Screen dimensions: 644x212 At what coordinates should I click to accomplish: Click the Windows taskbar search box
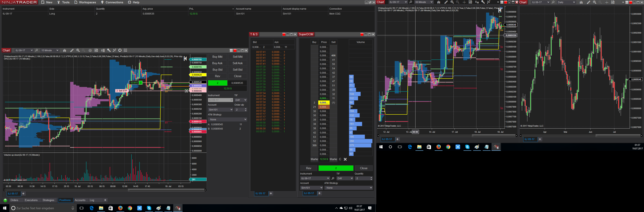[x=43, y=208]
